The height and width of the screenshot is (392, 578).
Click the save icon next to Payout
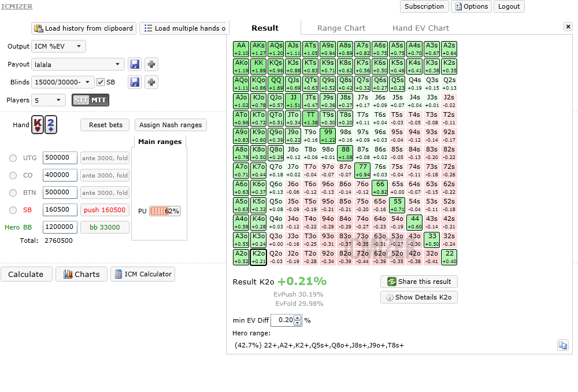(x=134, y=65)
